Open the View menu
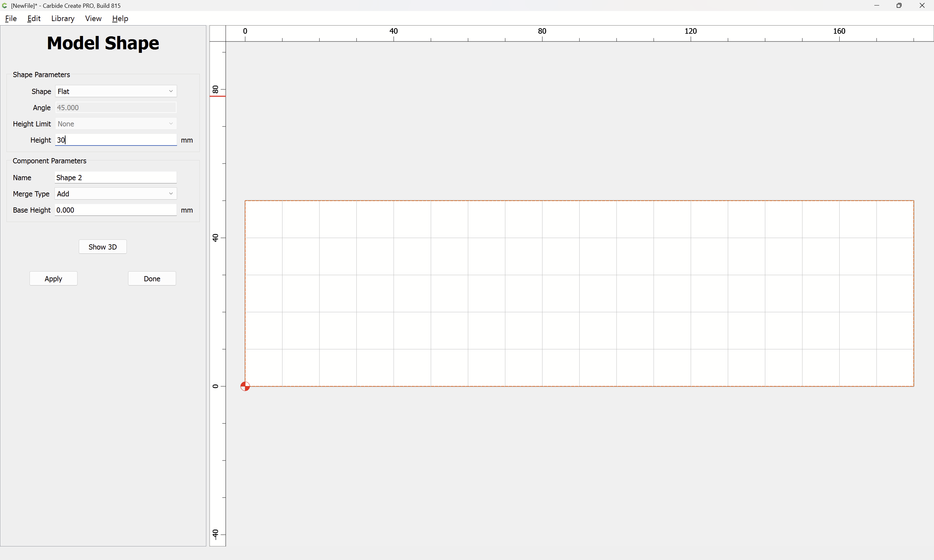Viewport: 934px width, 560px height. (x=93, y=18)
